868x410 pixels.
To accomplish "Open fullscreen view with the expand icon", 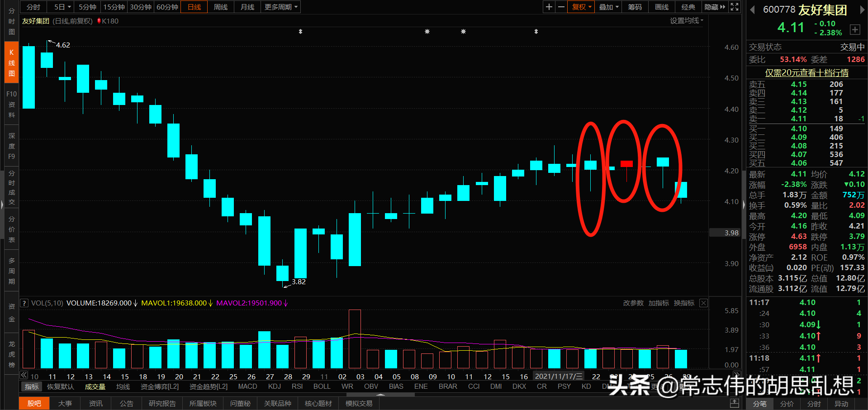I will 734,7.
